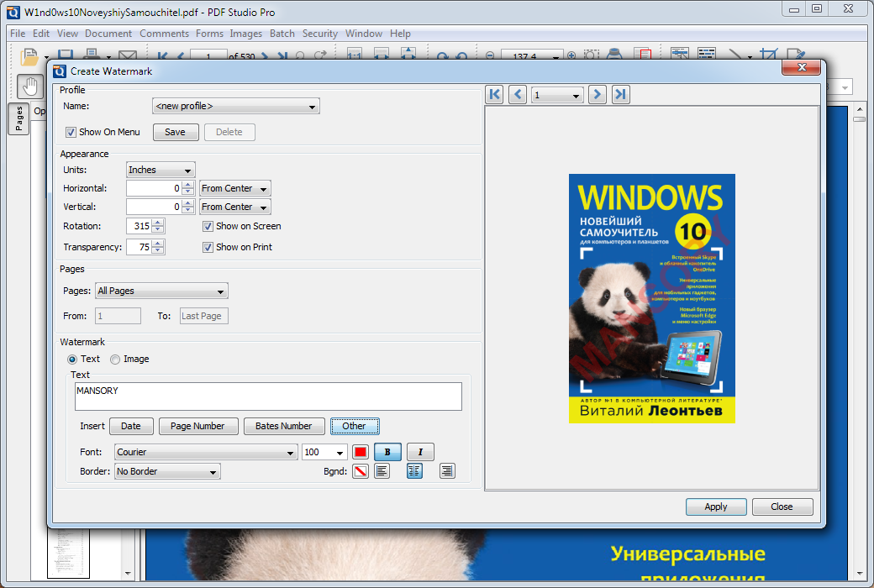Open the Pages dropdown showing All Pages
This screenshot has width=874, height=588.
coord(161,291)
